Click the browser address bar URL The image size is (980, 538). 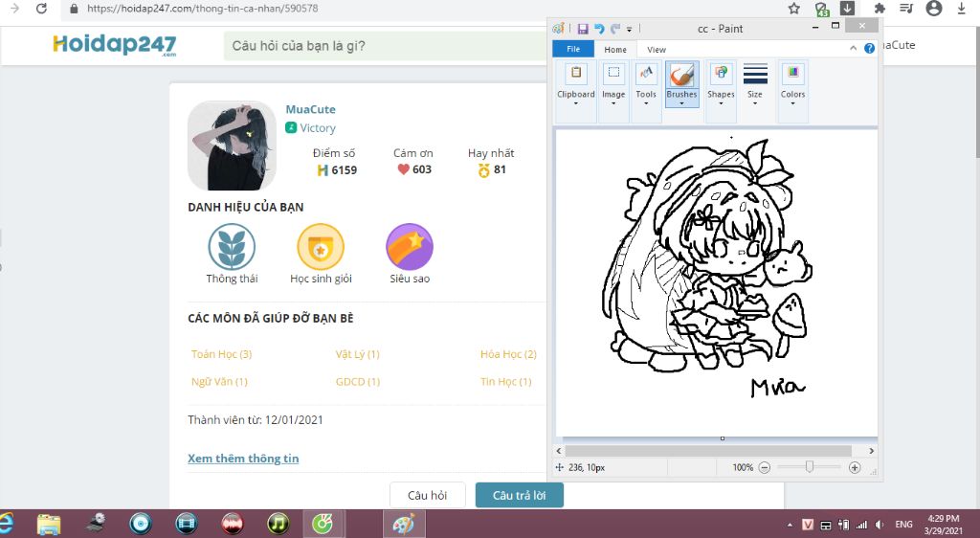(x=203, y=9)
